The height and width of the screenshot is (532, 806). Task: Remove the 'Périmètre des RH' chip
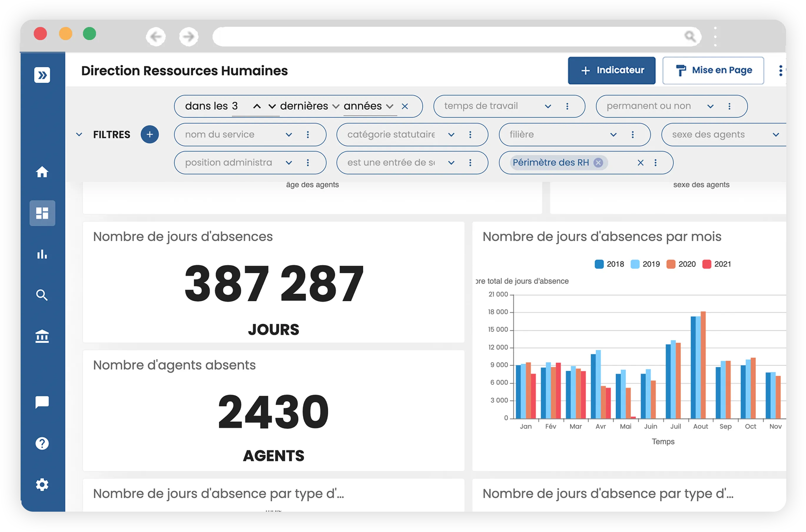(x=598, y=163)
